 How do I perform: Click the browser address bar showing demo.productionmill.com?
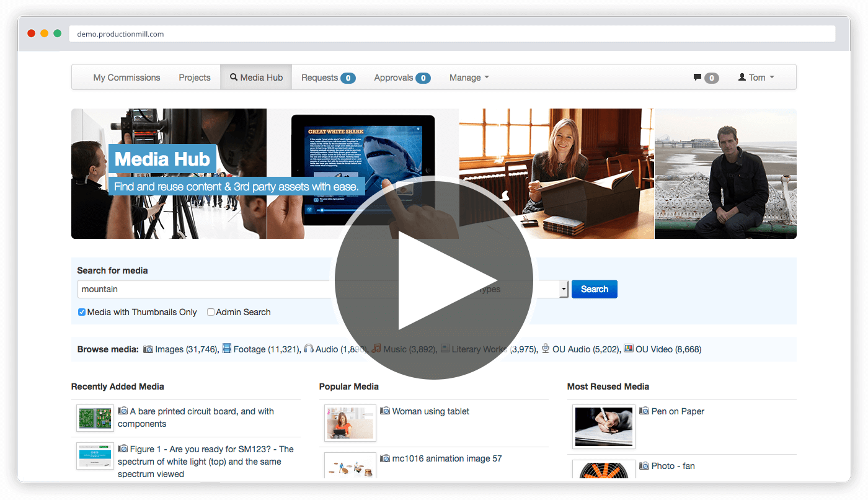click(451, 34)
